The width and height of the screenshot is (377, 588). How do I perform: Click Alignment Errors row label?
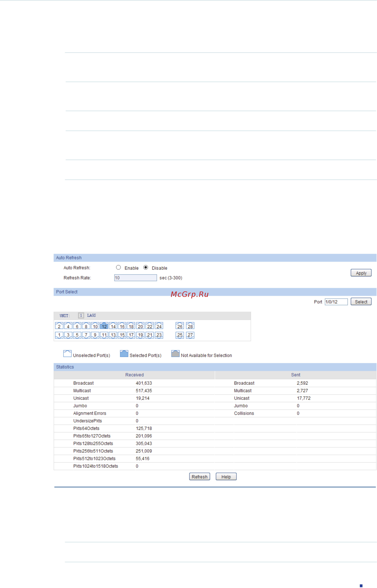[x=90, y=413]
